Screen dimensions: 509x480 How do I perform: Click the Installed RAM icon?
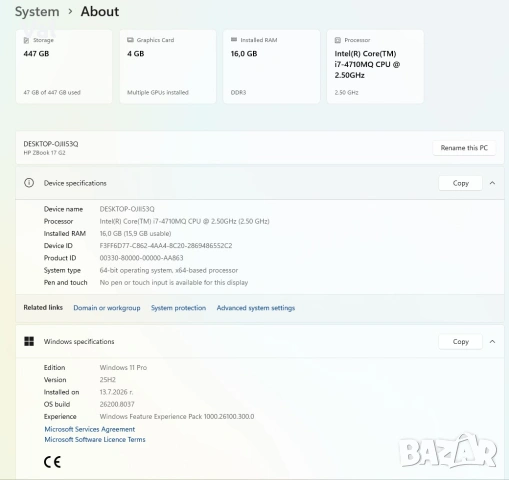tap(234, 40)
